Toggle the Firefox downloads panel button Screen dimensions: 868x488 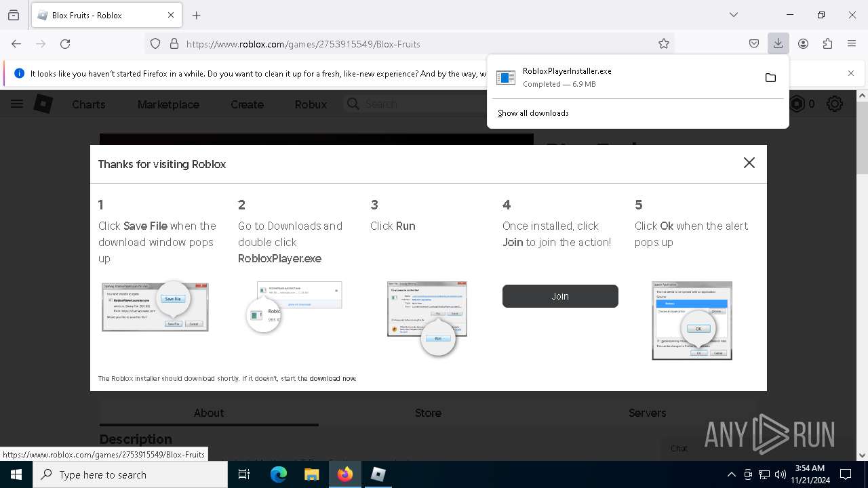click(x=778, y=43)
